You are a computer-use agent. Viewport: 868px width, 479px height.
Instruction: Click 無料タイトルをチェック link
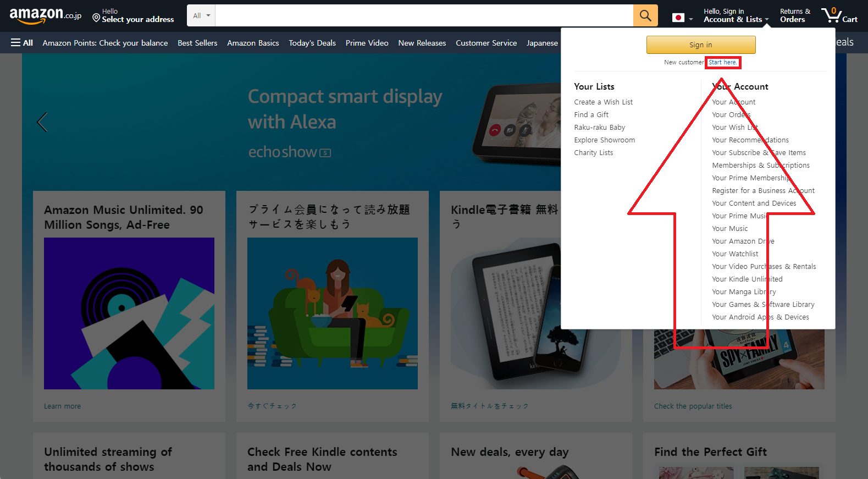click(x=489, y=406)
